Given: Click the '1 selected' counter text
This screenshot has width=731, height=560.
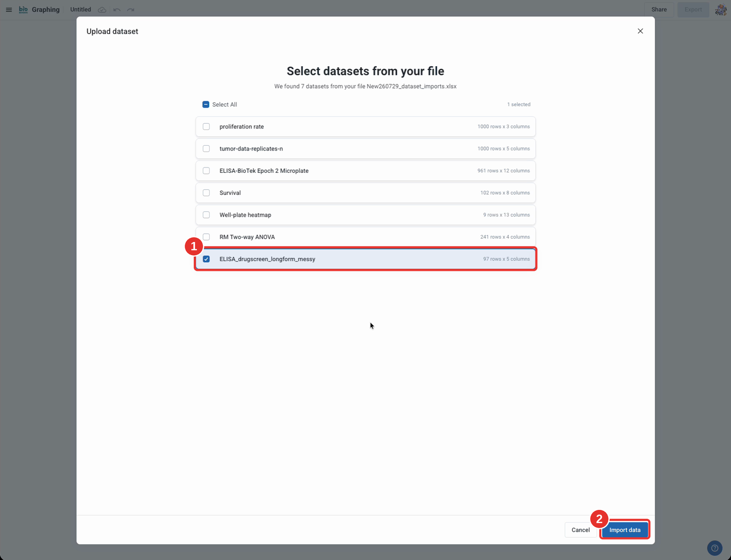Looking at the screenshot, I should coord(519,105).
